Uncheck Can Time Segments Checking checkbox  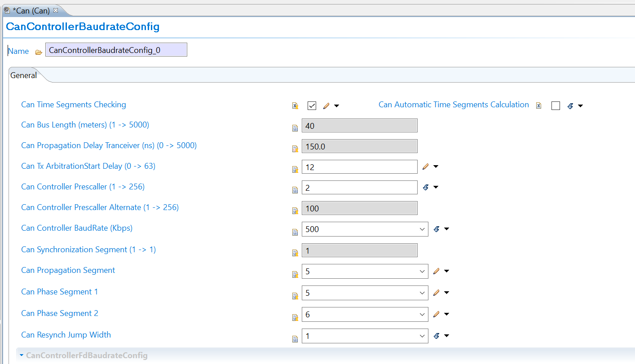pos(312,105)
